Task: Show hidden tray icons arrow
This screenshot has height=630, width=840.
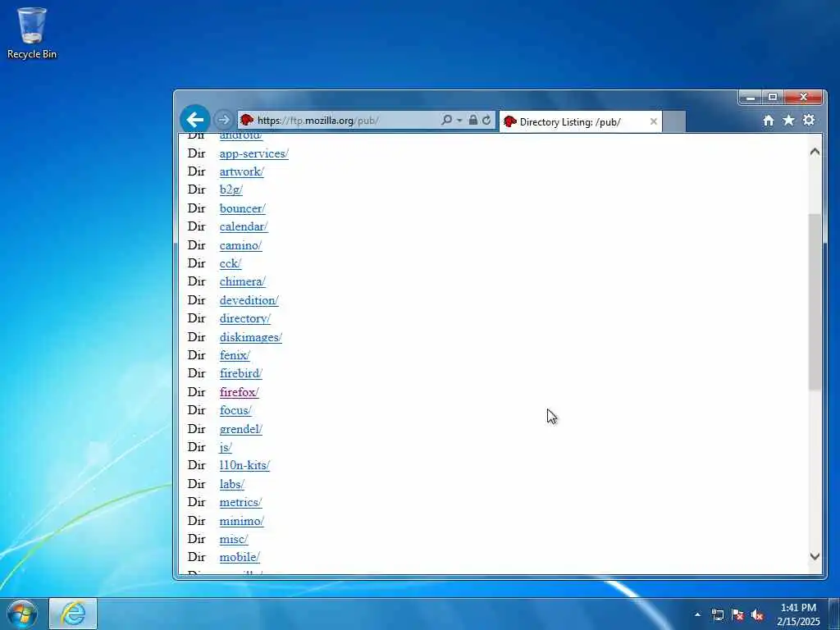Action: (x=697, y=614)
